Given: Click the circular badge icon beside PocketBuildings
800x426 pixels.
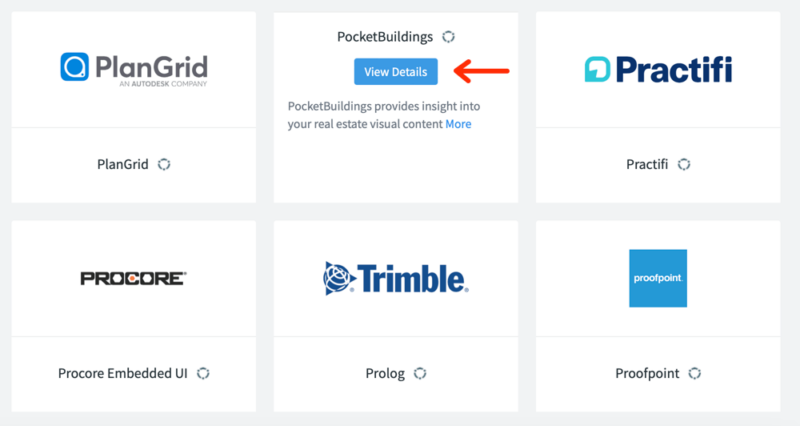Looking at the screenshot, I should coord(448,37).
